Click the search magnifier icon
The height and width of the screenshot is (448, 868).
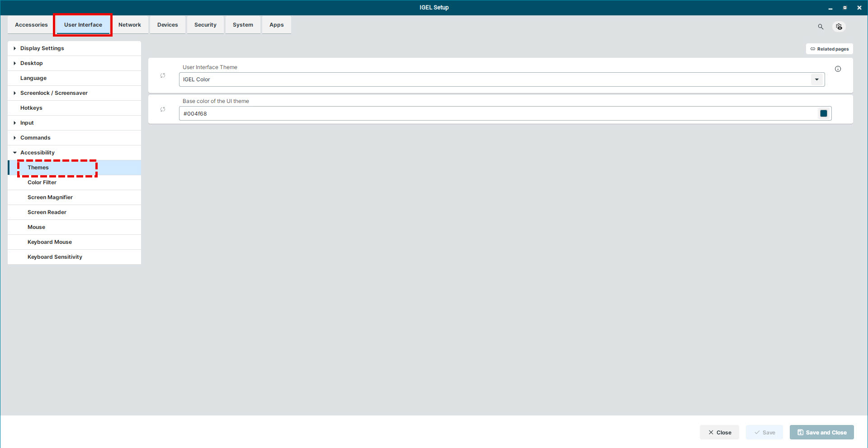pos(821,27)
